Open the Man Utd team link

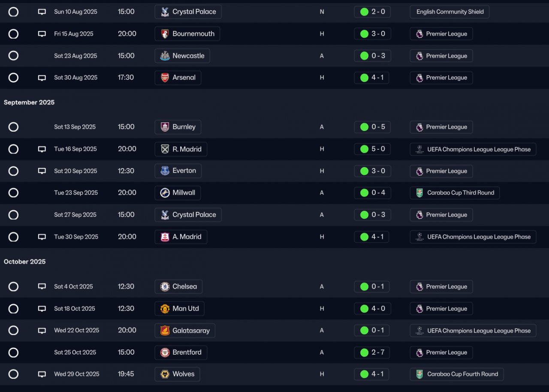tap(185, 309)
